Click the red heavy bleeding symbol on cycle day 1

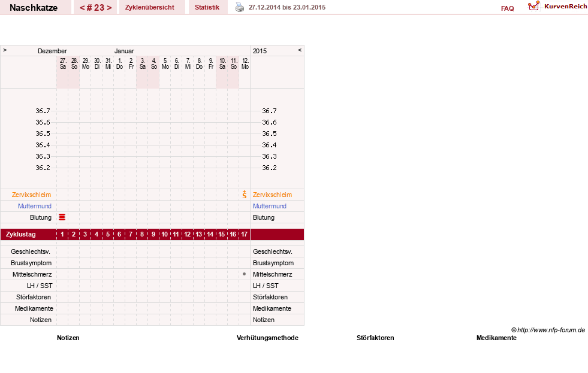click(x=62, y=217)
